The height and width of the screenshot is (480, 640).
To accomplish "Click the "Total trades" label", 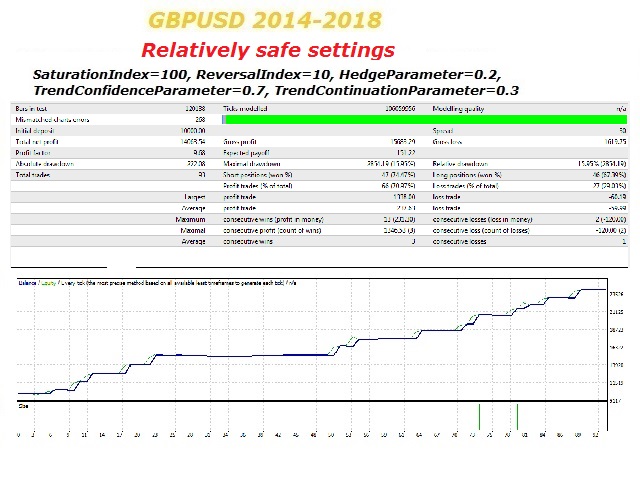I will [33, 175].
